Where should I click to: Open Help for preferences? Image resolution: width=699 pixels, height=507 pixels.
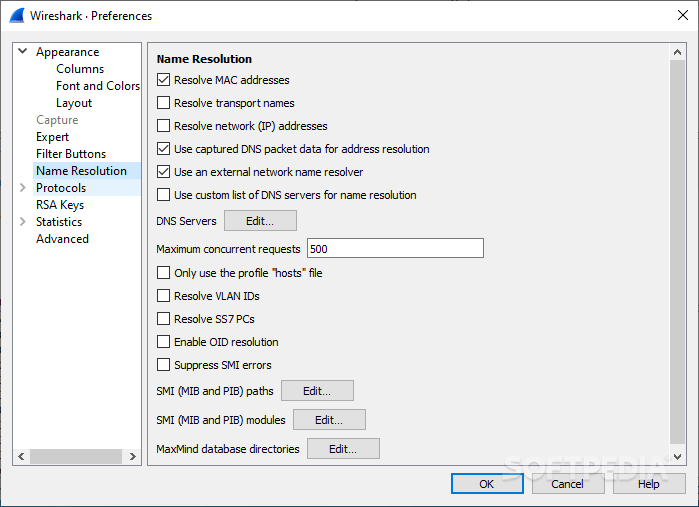(649, 484)
